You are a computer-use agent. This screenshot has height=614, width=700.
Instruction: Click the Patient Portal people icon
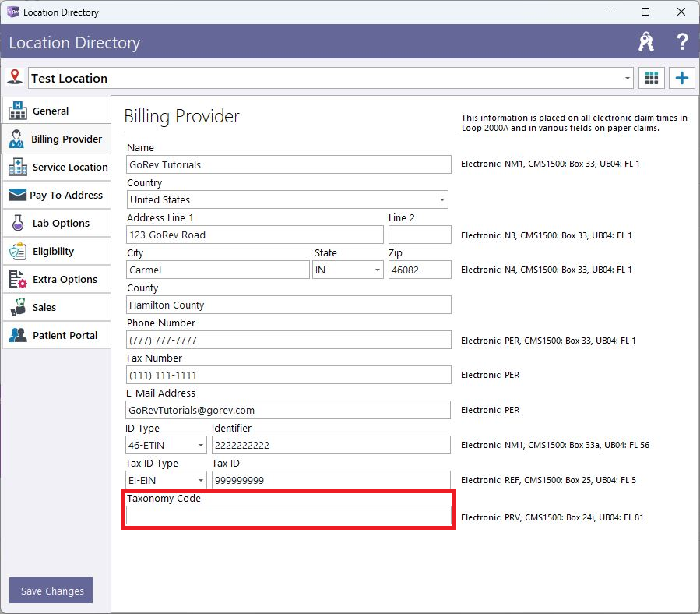18,335
